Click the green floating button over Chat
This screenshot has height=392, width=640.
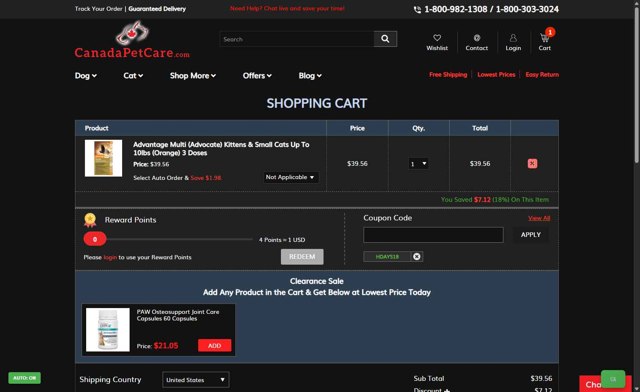[613, 379]
